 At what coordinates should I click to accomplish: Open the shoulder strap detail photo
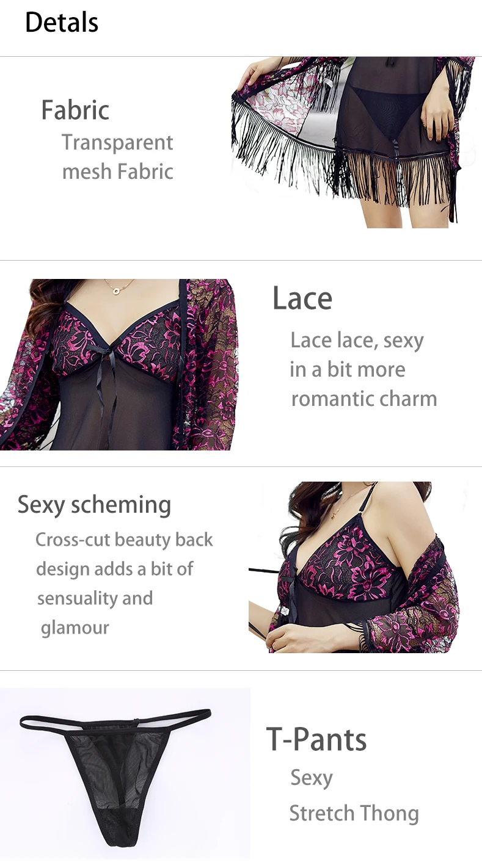[x=354, y=567]
